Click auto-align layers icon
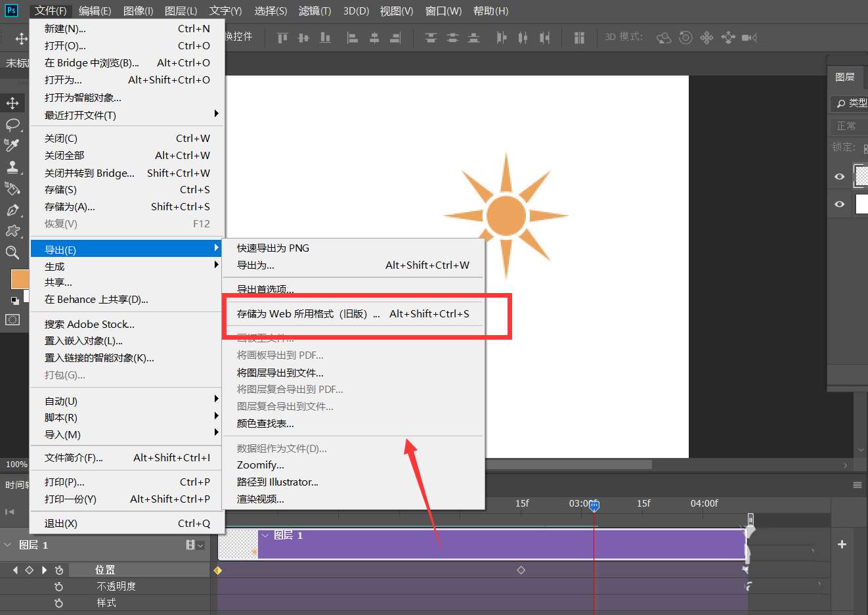 coord(579,37)
